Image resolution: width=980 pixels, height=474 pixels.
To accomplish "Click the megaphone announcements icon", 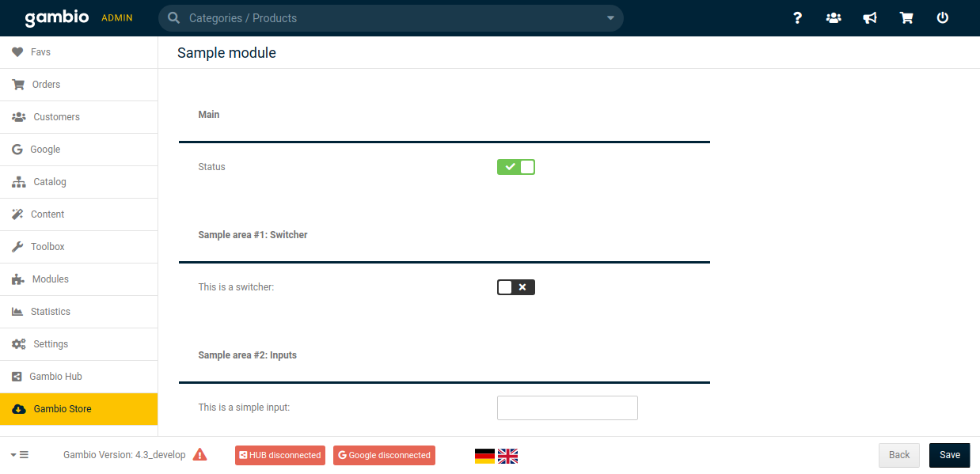I will coord(870,18).
